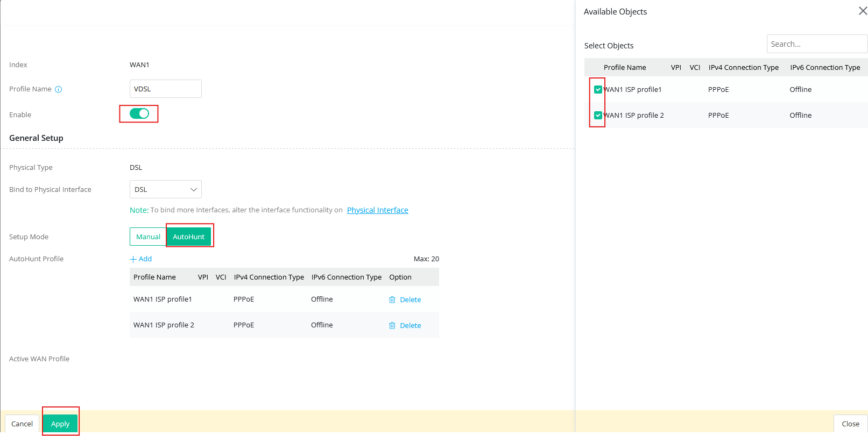This screenshot has width=868, height=436.
Task: Click IPv6 Connection Type header in Available Objects
Action: 825,68
